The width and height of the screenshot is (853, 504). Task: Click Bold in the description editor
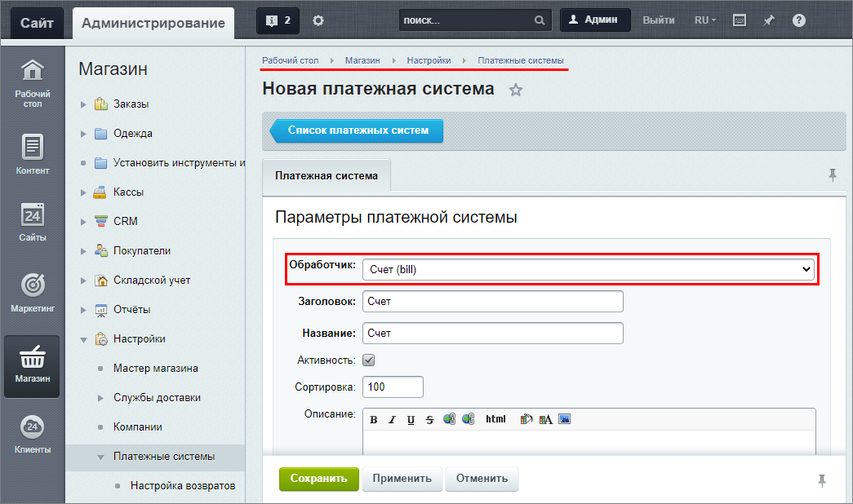[374, 419]
